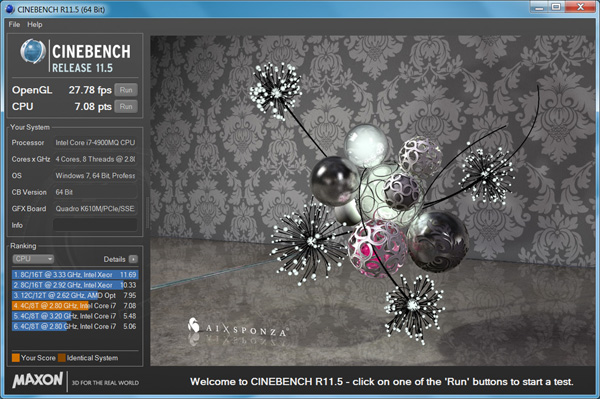Select ranking entry 6 Intel Core i7 5.06
Screen dimensions: 600x399
[x=75, y=326]
